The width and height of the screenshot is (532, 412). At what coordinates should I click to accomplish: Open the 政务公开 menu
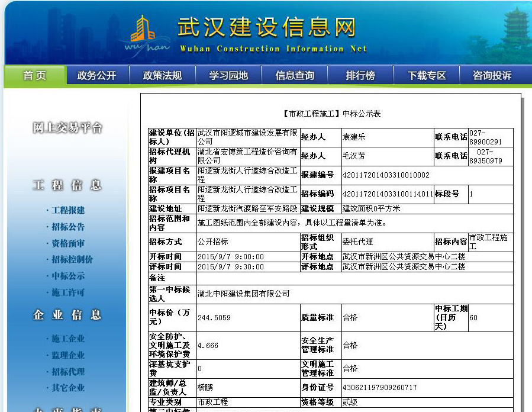click(96, 75)
